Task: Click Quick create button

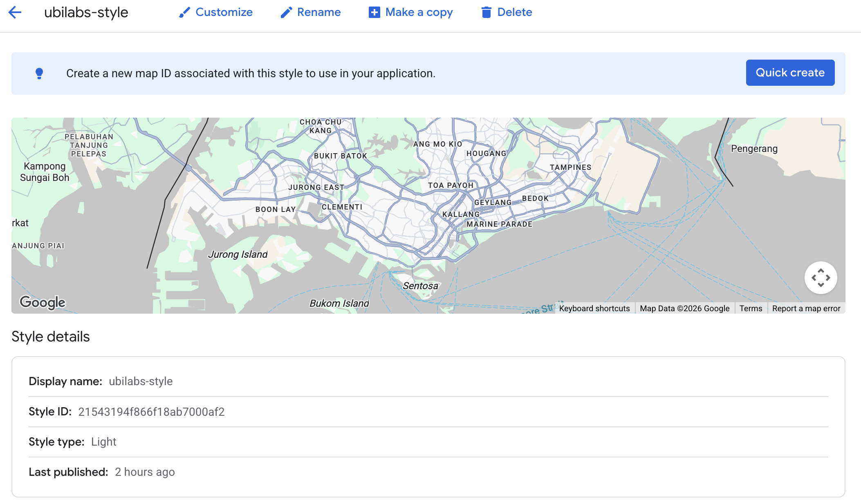Action: 790,73
